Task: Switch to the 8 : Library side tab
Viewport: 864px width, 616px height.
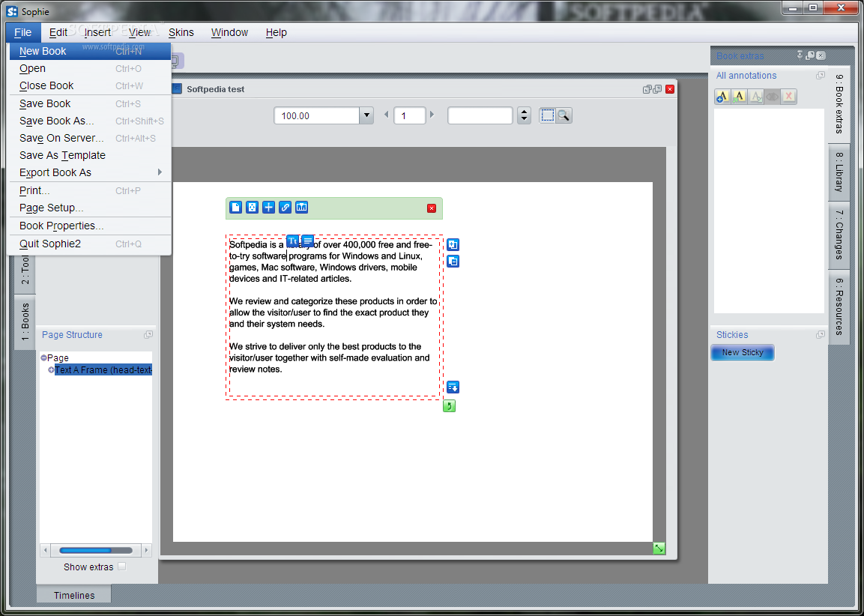Action: coord(839,172)
